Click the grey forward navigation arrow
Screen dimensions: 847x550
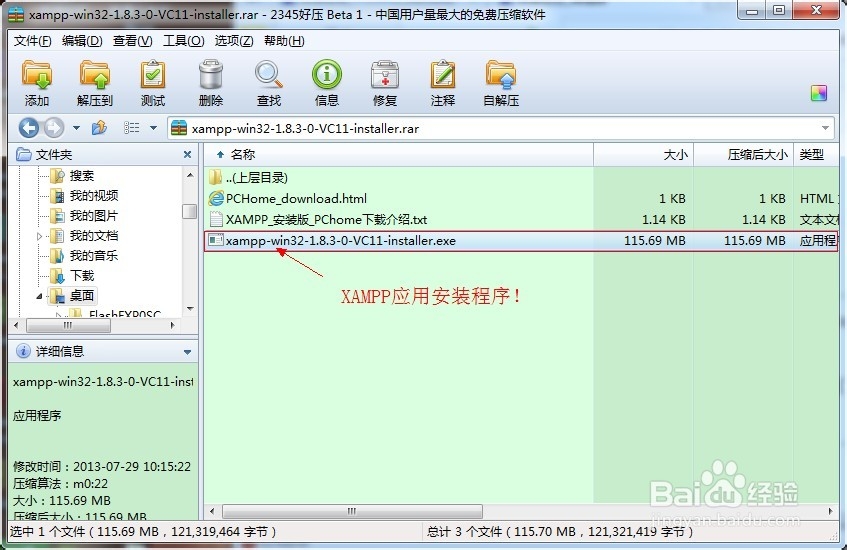click(x=53, y=128)
